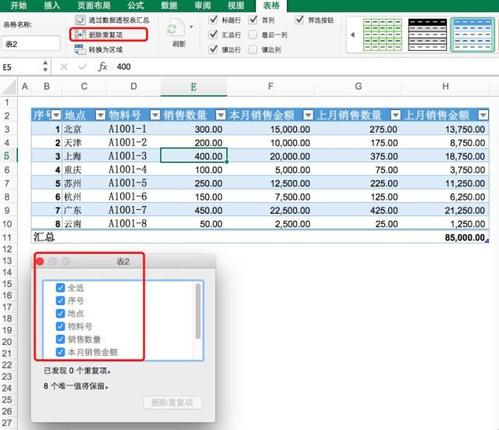Choose the black table style thumbnail

[427, 35]
